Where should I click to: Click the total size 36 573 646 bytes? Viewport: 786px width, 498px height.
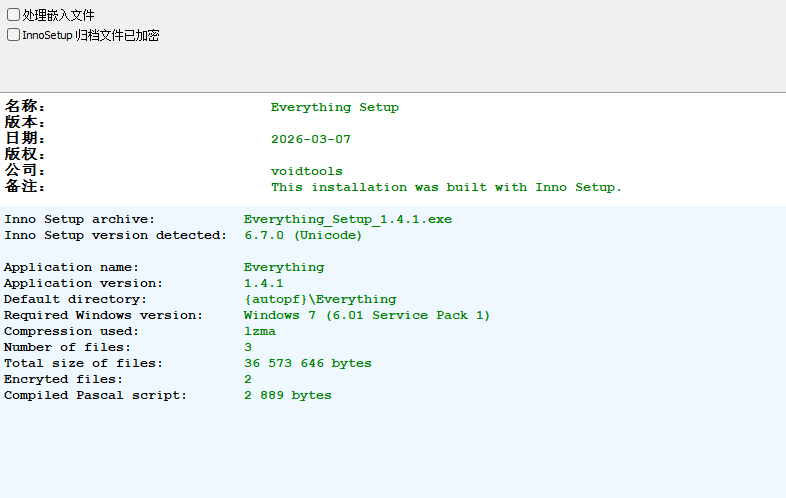click(308, 364)
